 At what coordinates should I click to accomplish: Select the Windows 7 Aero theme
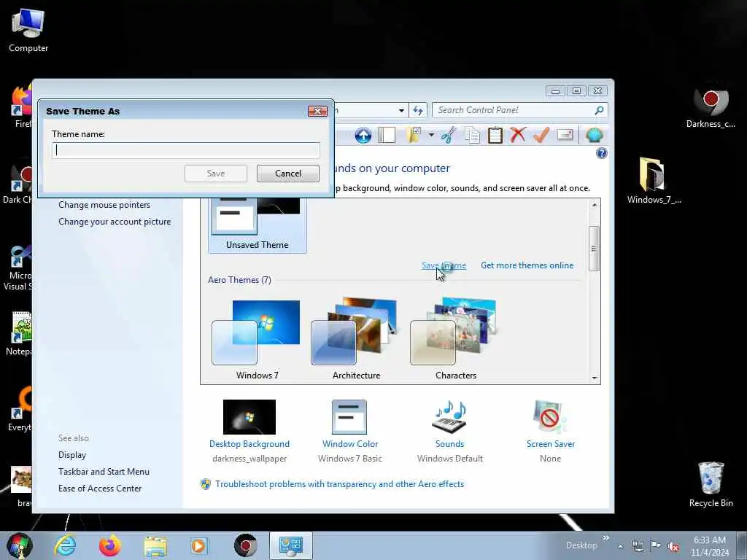258,339
